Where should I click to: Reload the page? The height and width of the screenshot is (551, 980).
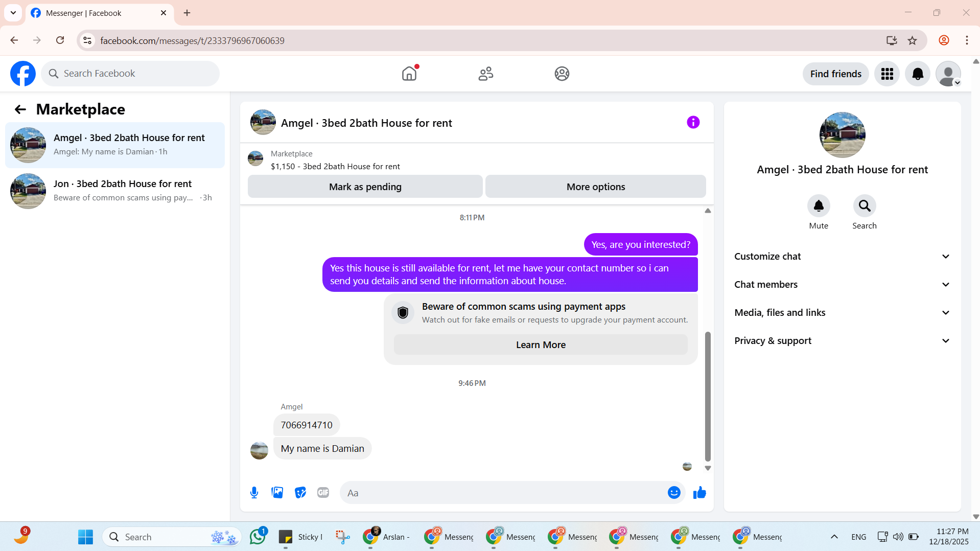point(60,40)
